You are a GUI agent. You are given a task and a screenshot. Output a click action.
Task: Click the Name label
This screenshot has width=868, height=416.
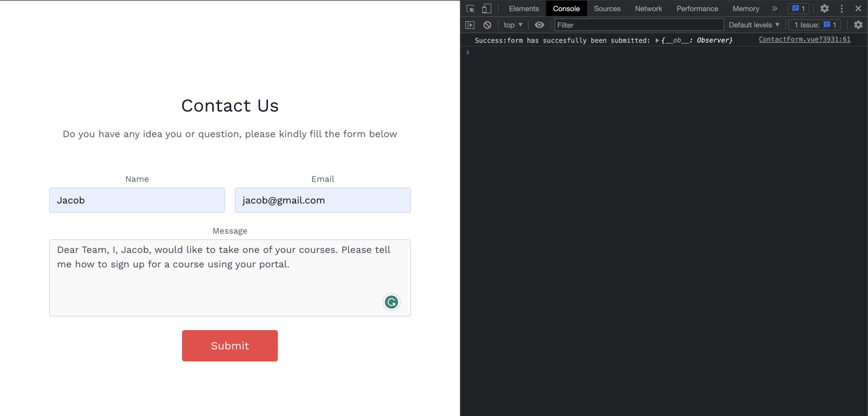pos(137,179)
